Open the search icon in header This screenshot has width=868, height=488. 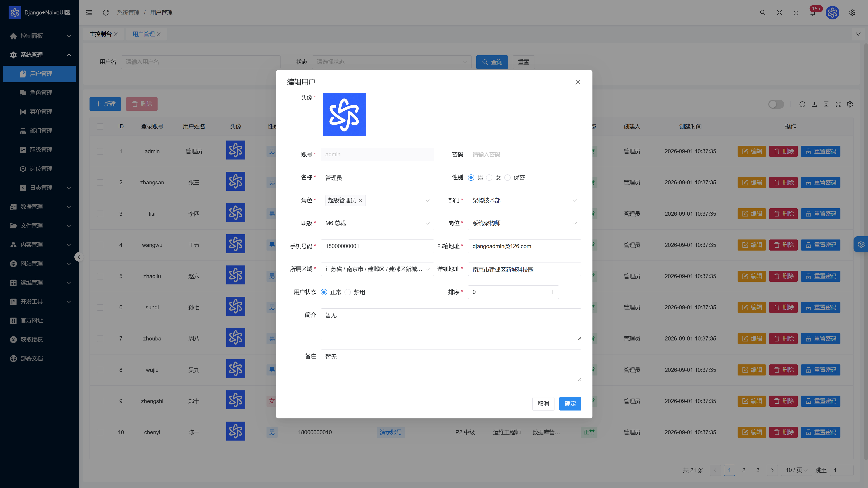pyautogui.click(x=762, y=12)
